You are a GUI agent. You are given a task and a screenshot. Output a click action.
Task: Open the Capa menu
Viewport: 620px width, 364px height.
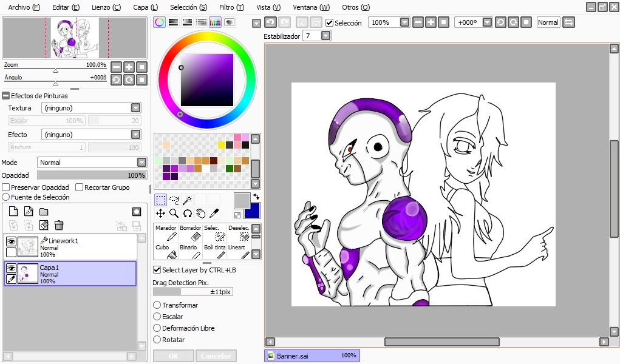(146, 7)
